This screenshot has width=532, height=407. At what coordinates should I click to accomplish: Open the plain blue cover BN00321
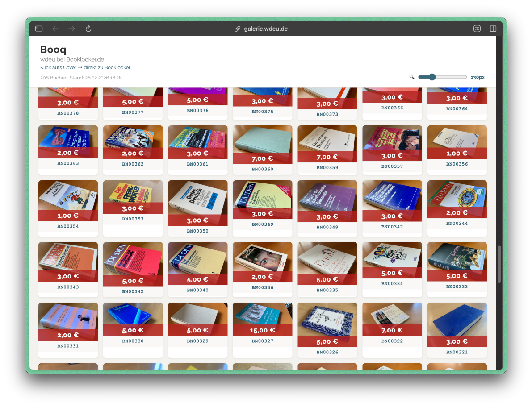click(457, 324)
